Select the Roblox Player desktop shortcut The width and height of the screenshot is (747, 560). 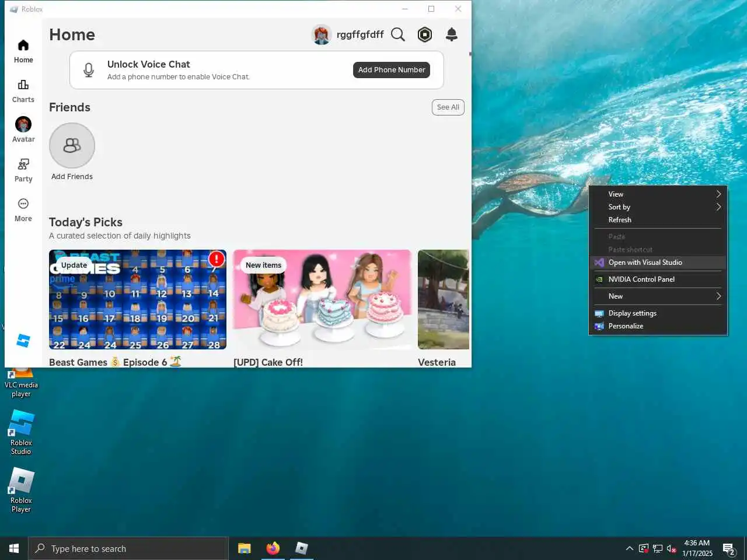click(21, 490)
